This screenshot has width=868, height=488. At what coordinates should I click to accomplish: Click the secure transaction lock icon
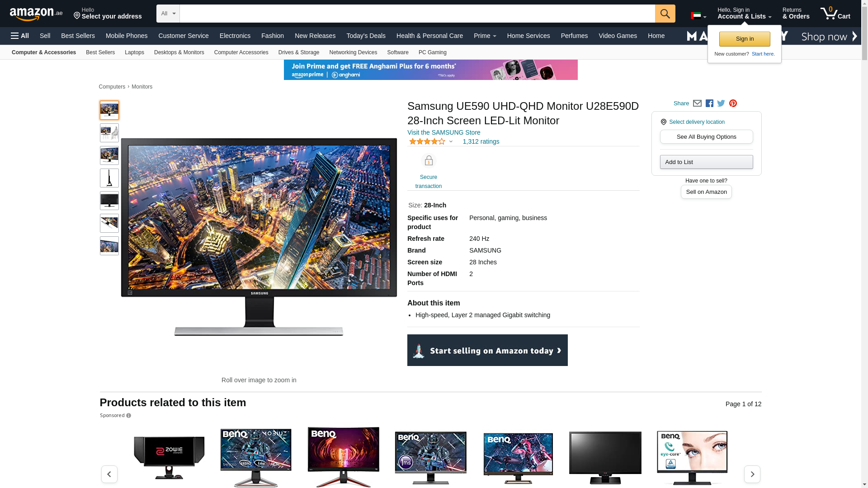pyautogui.click(x=428, y=161)
